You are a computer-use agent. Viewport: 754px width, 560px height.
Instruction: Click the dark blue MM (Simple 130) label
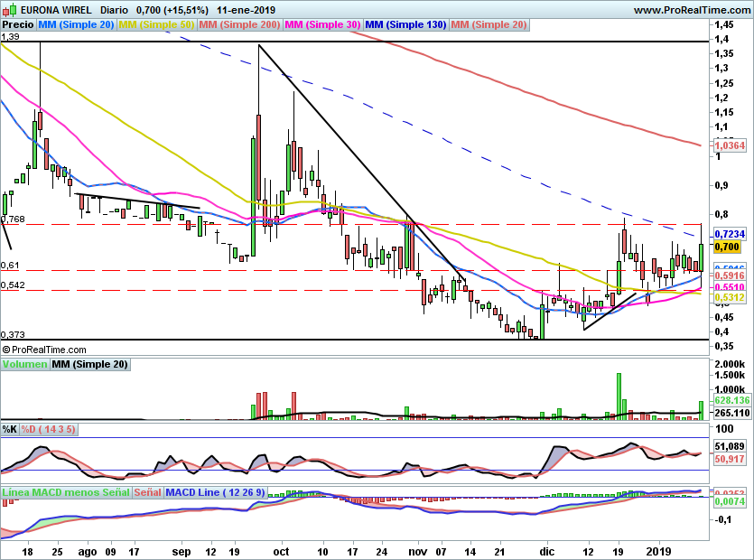pyautogui.click(x=405, y=24)
